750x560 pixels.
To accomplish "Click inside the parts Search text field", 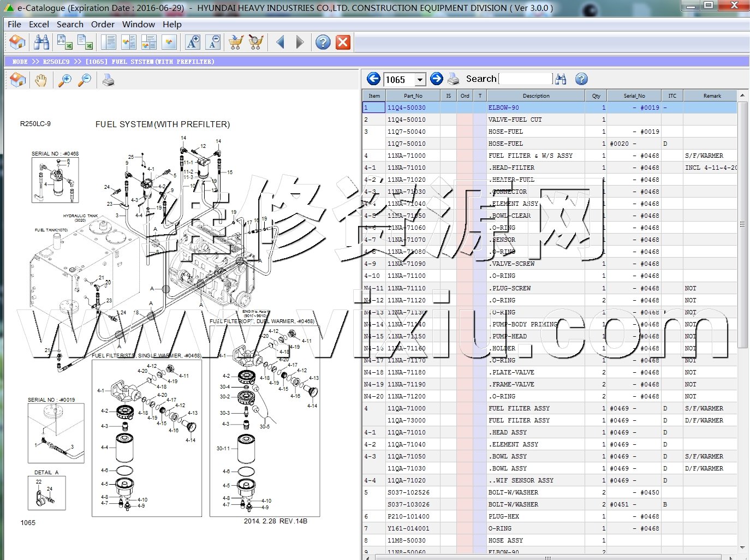I will pos(526,79).
